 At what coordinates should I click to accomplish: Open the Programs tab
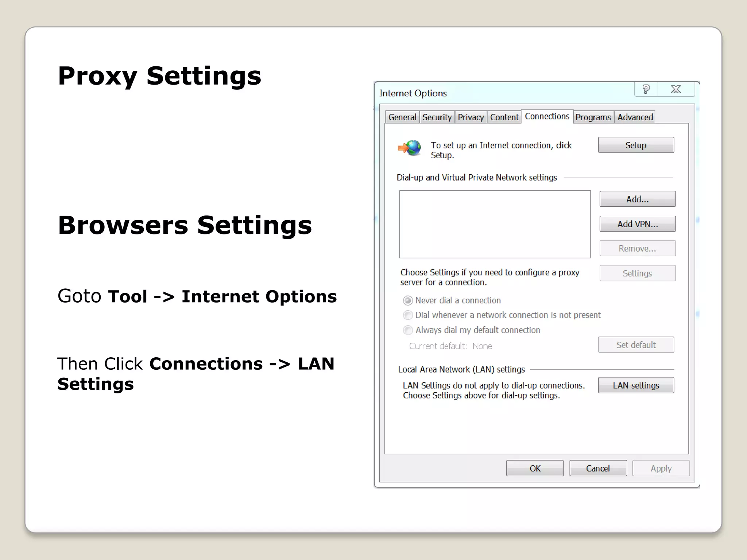click(x=593, y=117)
